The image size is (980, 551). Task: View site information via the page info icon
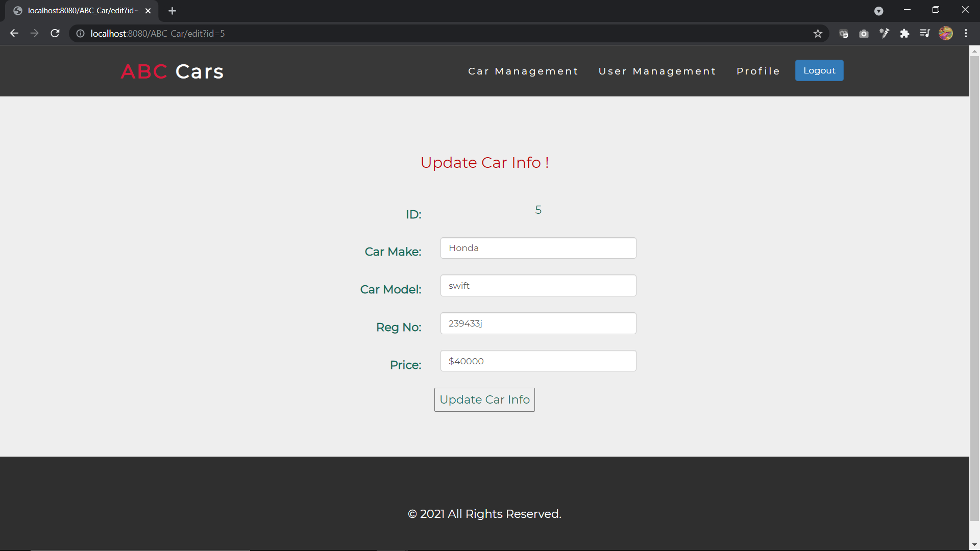pos(80,34)
